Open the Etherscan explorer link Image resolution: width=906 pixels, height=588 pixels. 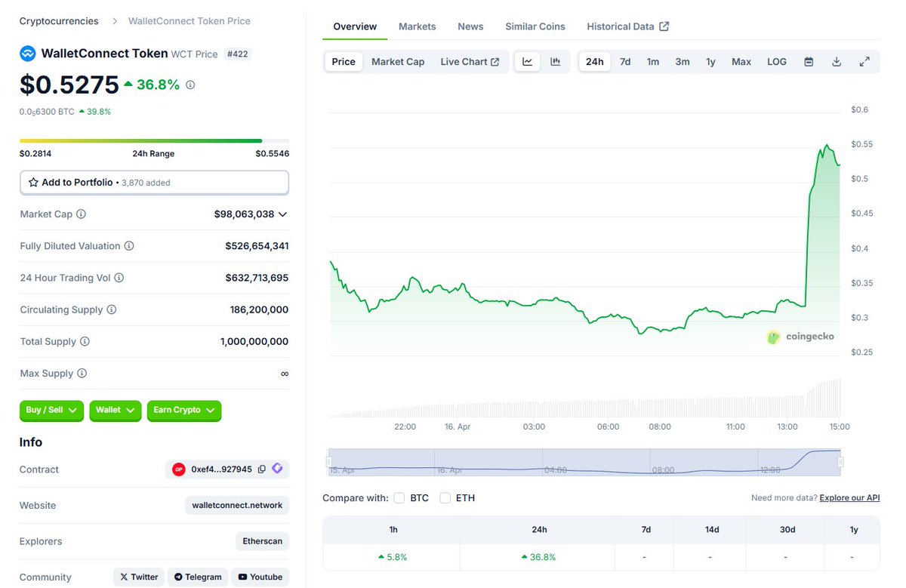click(x=263, y=541)
